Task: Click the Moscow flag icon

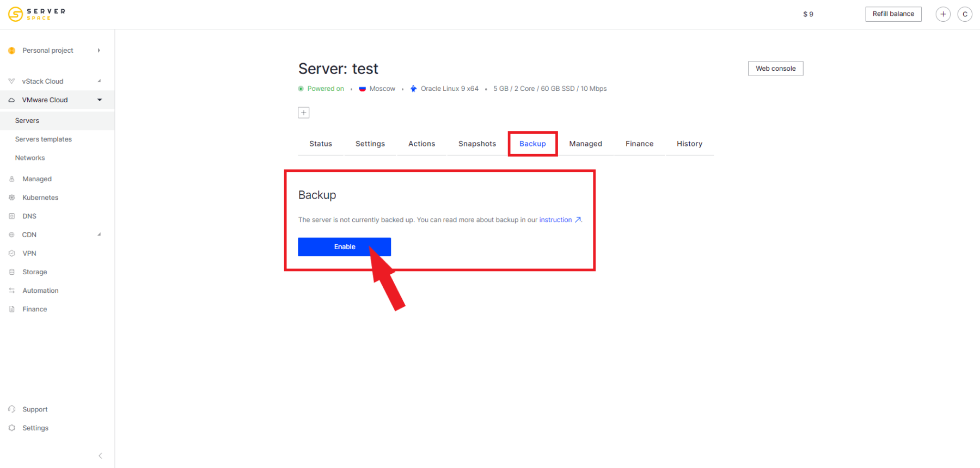Action: coord(362,89)
